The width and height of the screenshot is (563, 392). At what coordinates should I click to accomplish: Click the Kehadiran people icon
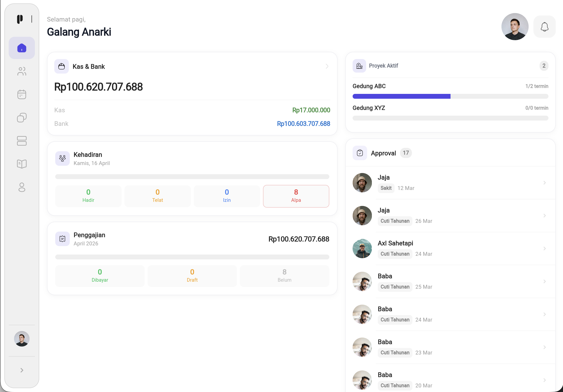tap(63, 158)
